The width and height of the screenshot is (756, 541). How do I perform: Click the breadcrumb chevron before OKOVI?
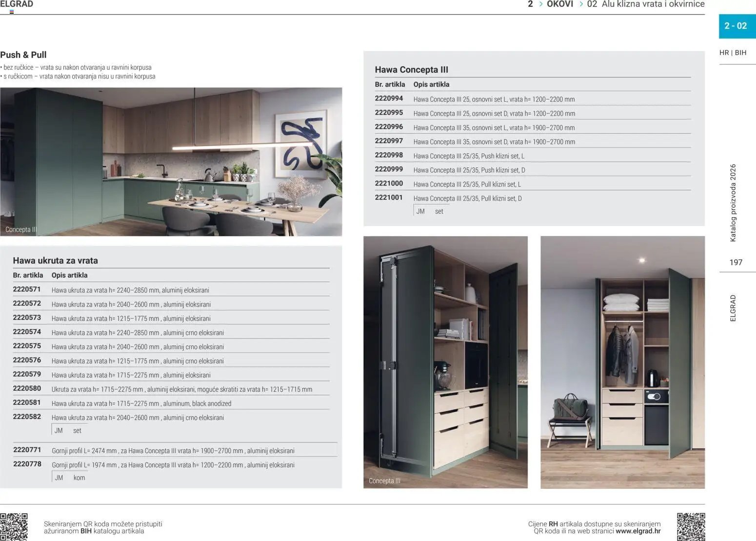(x=541, y=4)
